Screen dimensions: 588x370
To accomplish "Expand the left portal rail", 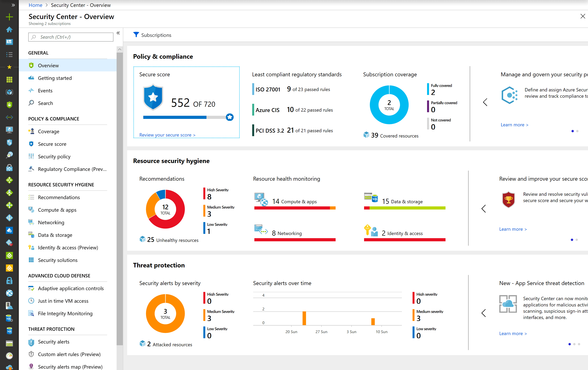I will tap(13, 5).
